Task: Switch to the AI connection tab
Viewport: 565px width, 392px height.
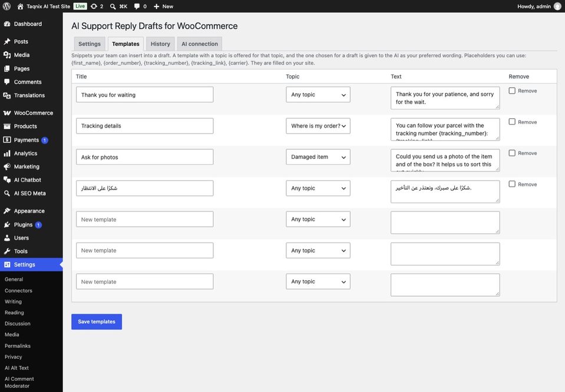Action: pos(200,44)
